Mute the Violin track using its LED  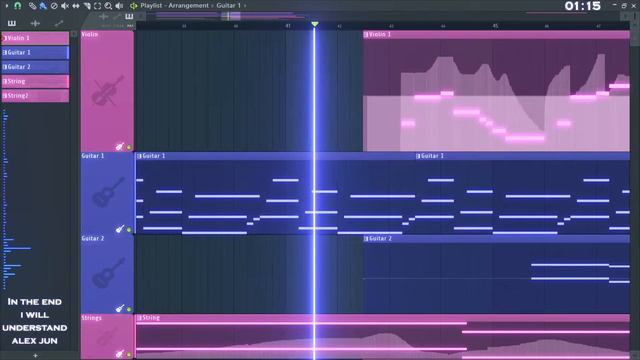(129, 147)
